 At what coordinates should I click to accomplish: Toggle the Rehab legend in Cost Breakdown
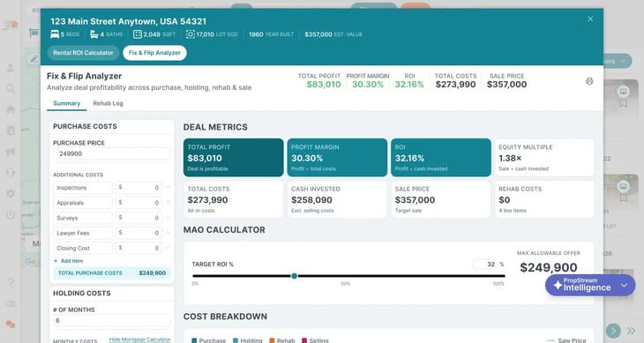(281, 340)
